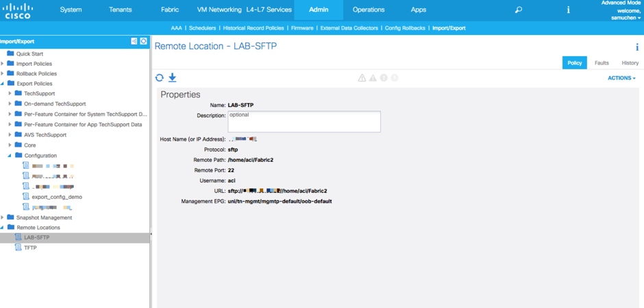Screen dimensions: 644x308
Task: Select the Policy tab
Action: pyautogui.click(x=574, y=63)
